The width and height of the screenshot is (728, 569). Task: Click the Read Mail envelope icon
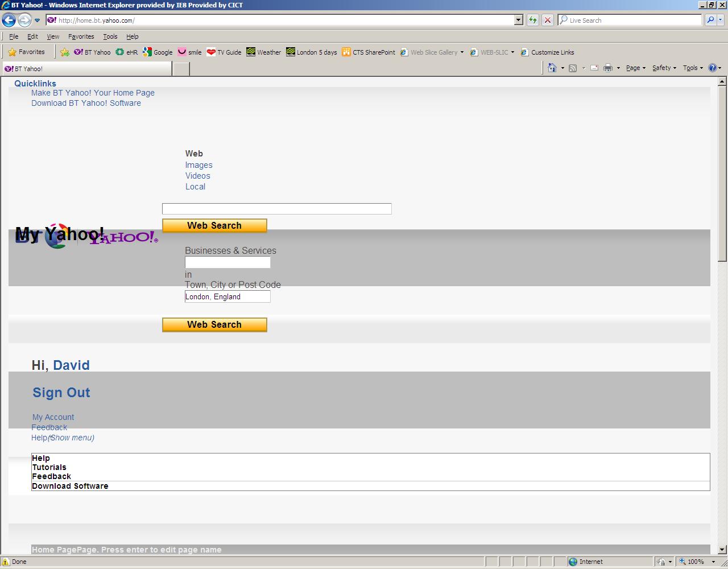click(x=594, y=68)
